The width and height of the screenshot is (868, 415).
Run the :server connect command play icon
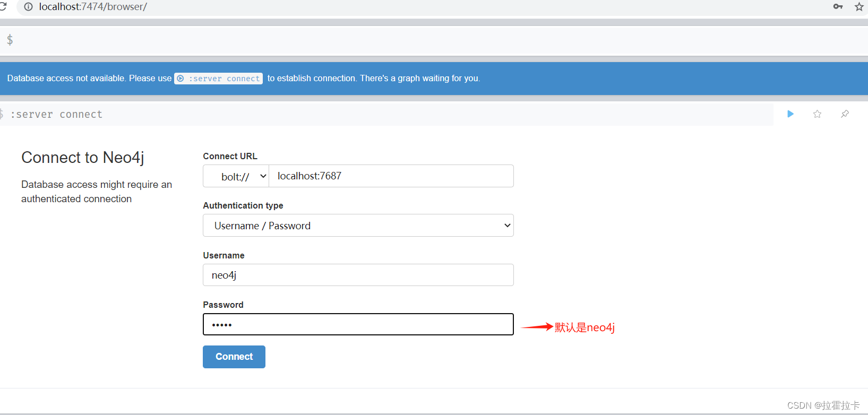(x=790, y=114)
